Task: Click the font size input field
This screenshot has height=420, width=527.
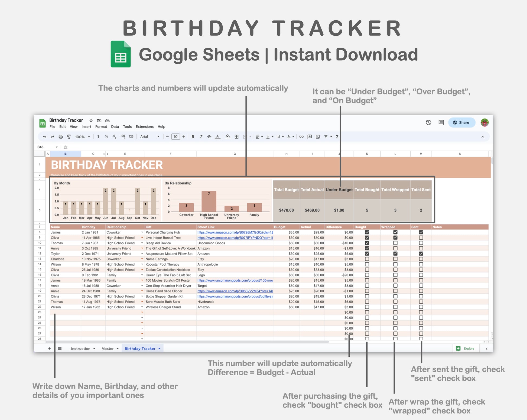Action: click(175, 137)
